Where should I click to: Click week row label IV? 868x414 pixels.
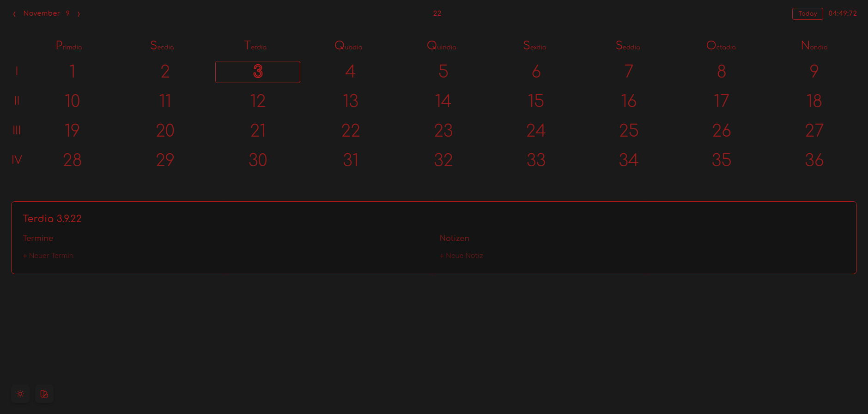pos(17,160)
